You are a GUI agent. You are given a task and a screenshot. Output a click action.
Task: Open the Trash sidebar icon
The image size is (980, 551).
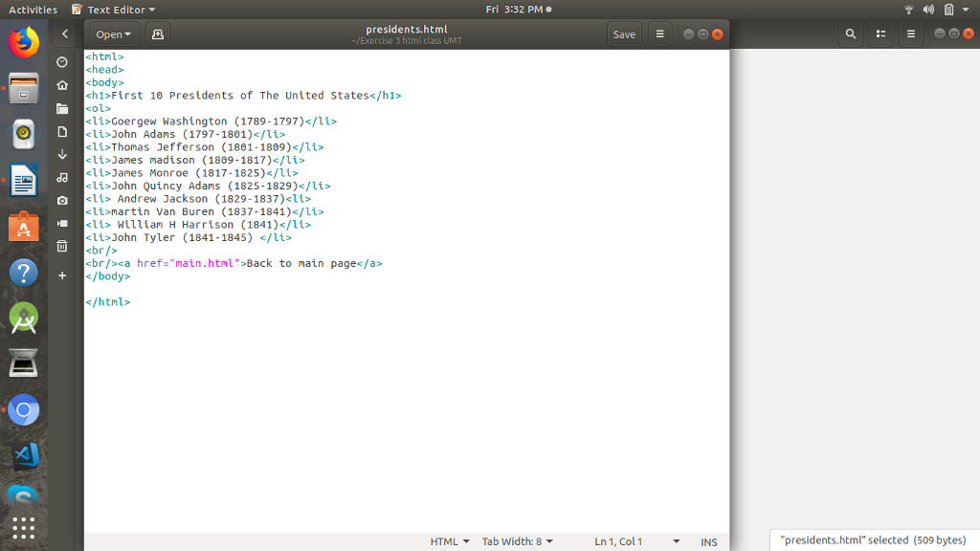tap(62, 246)
